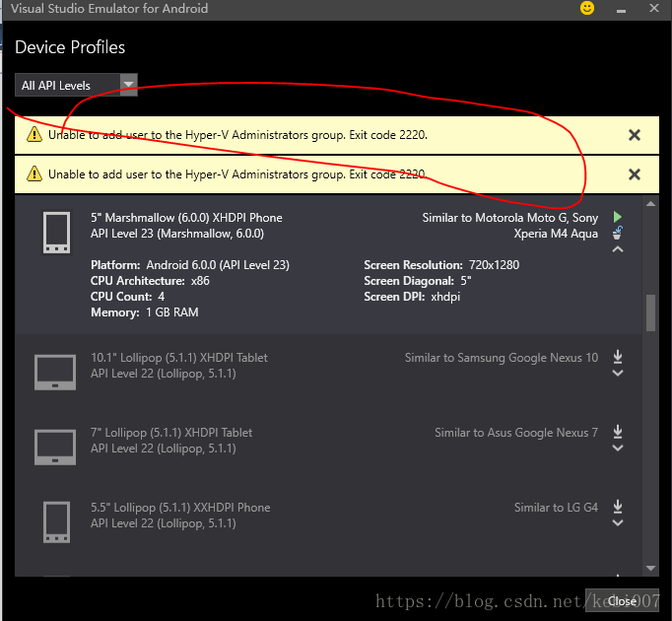This screenshot has height=621, width=672.
Task: Close the Visual Studio Emulator window
Action: coord(654,8)
